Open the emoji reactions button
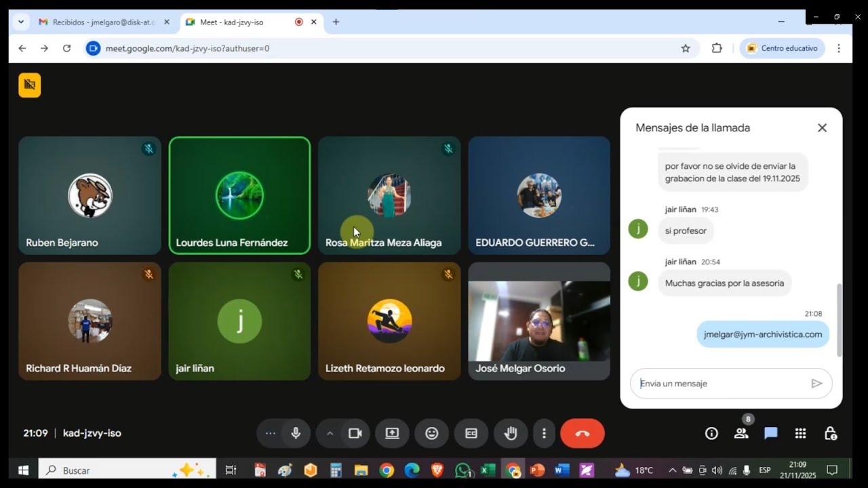Viewport: 868px width, 488px height. [x=432, y=434]
